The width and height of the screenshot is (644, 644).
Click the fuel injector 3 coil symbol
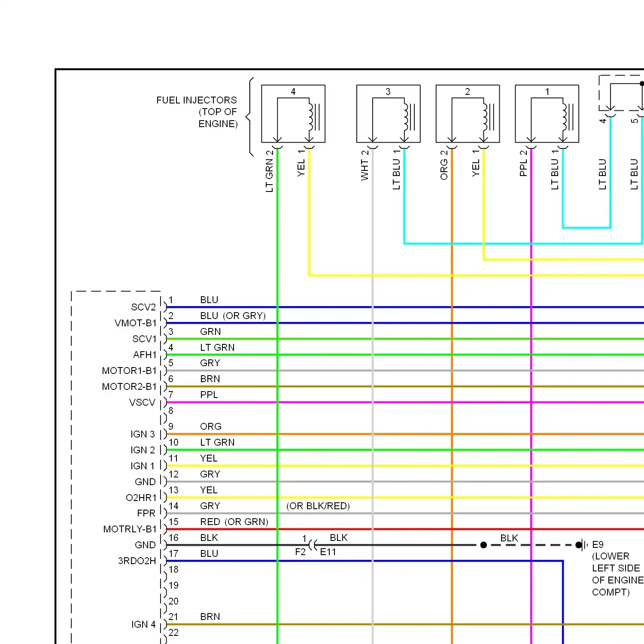click(409, 117)
